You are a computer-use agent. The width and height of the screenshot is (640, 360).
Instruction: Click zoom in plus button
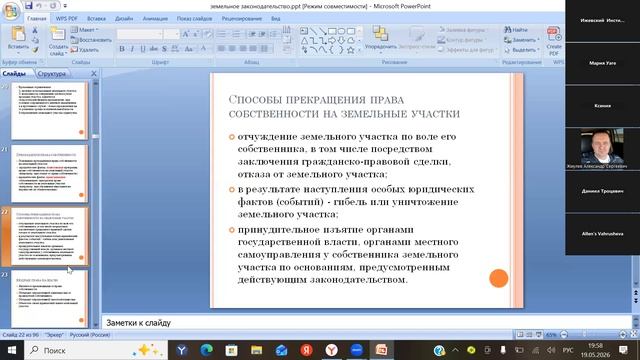coord(623,335)
